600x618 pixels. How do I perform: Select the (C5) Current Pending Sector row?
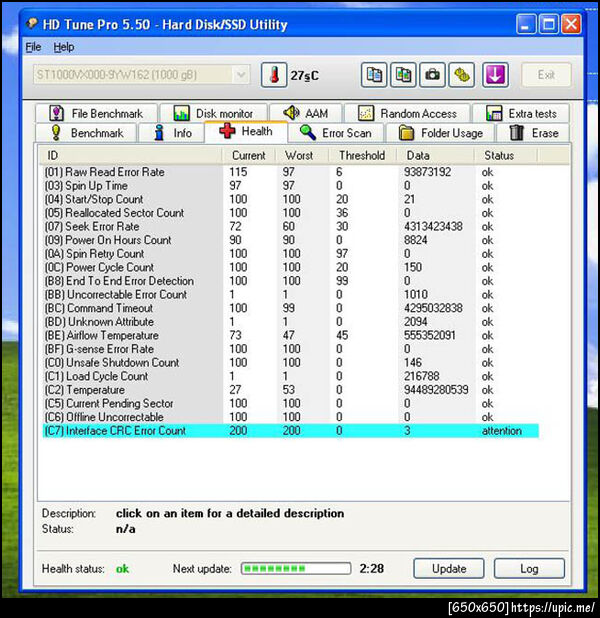[291, 403]
